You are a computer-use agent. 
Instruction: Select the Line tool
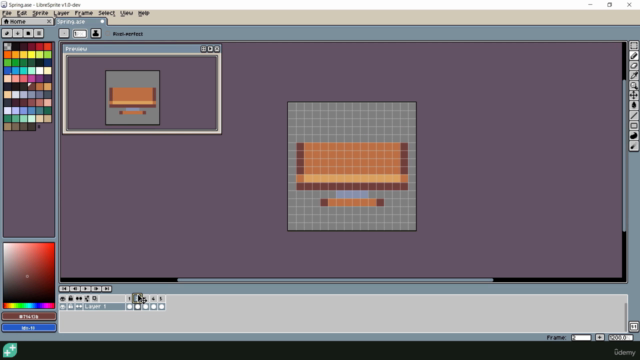tap(633, 116)
